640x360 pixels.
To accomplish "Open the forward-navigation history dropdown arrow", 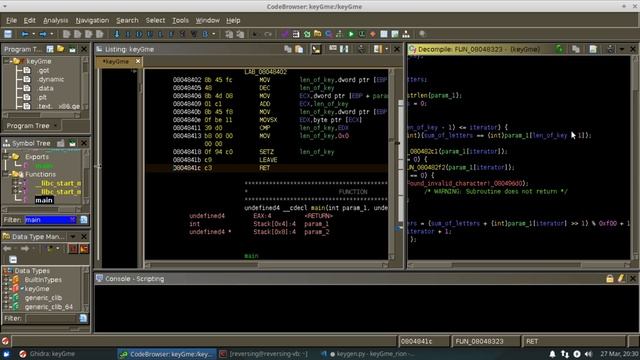I will tap(51, 34).
